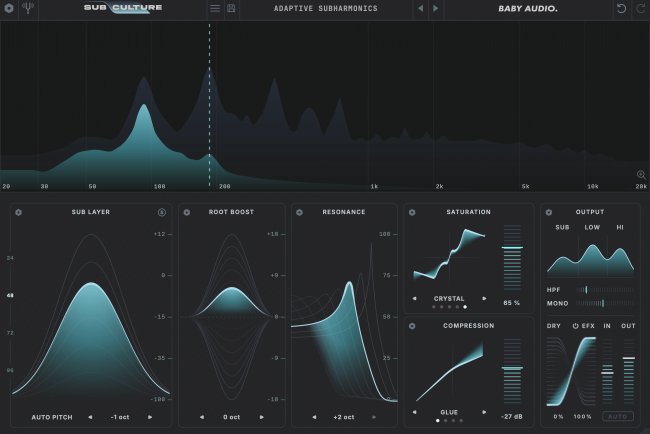
Task: Open the settings gear in the top bar
Action: [9, 8]
